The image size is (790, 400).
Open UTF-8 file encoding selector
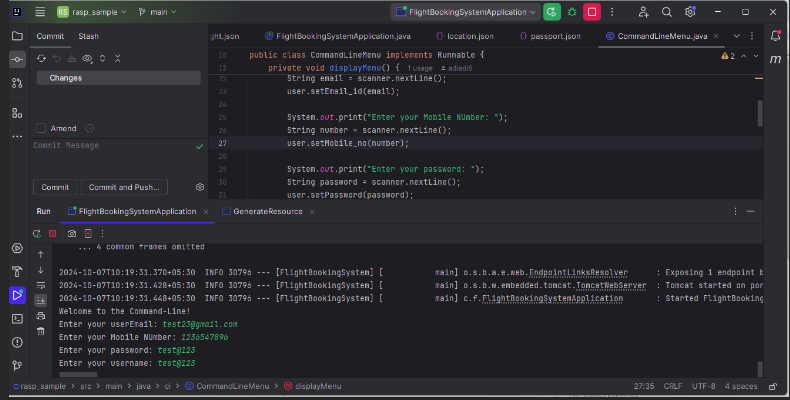click(703, 386)
